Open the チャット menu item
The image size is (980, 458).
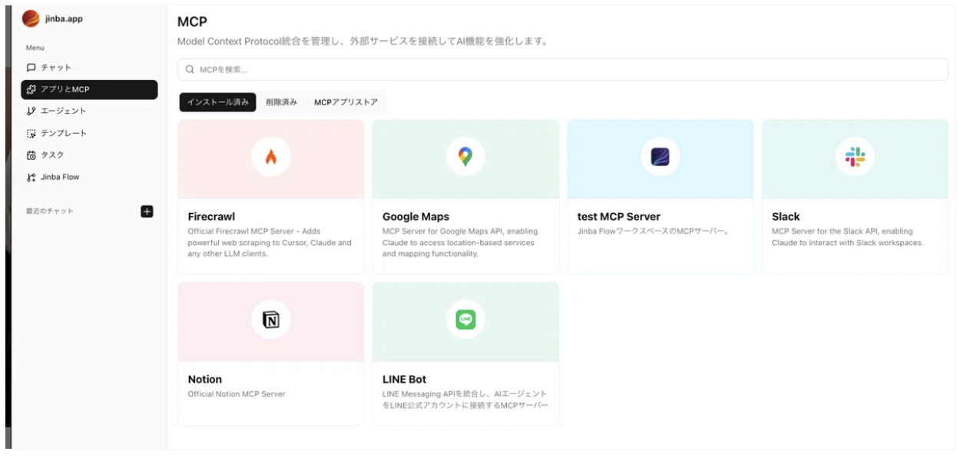tap(89, 68)
